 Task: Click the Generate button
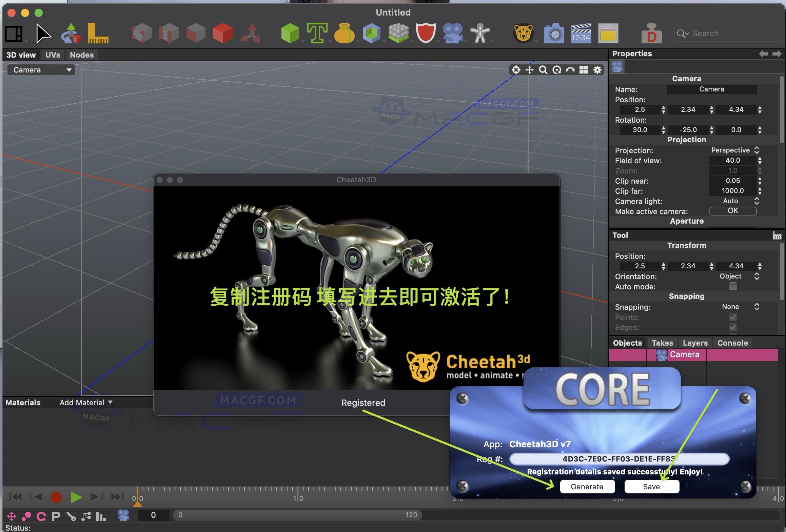(587, 487)
